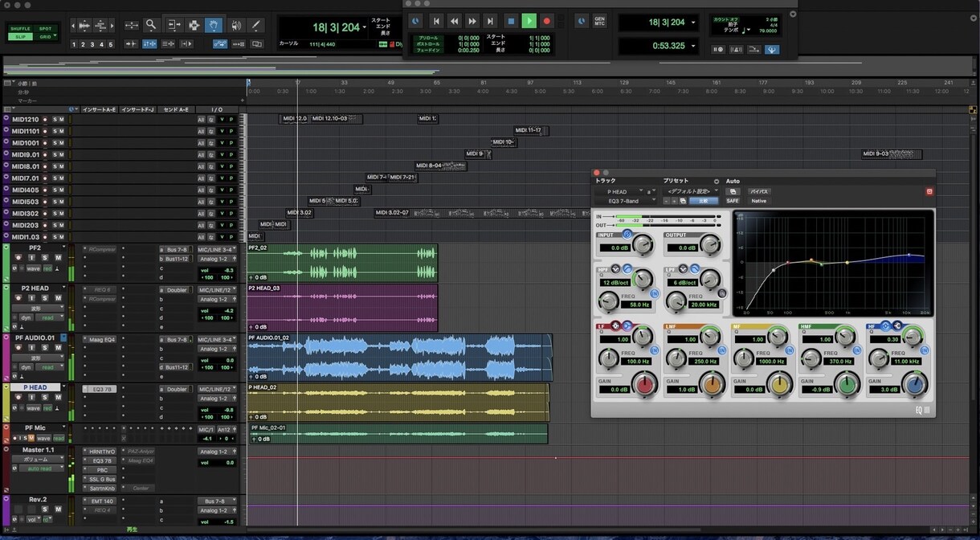Choose the Pencil tool in toolbar
The image size is (980, 540).
click(255, 25)
